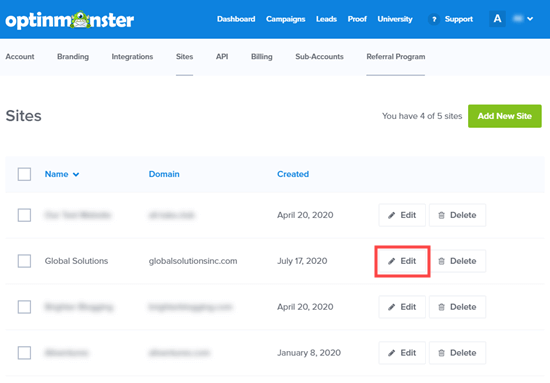The width and height of the screenshot is (550, 383).
Task: Check the Global Solutions row checkbox
Action: [x=24, y=261]
